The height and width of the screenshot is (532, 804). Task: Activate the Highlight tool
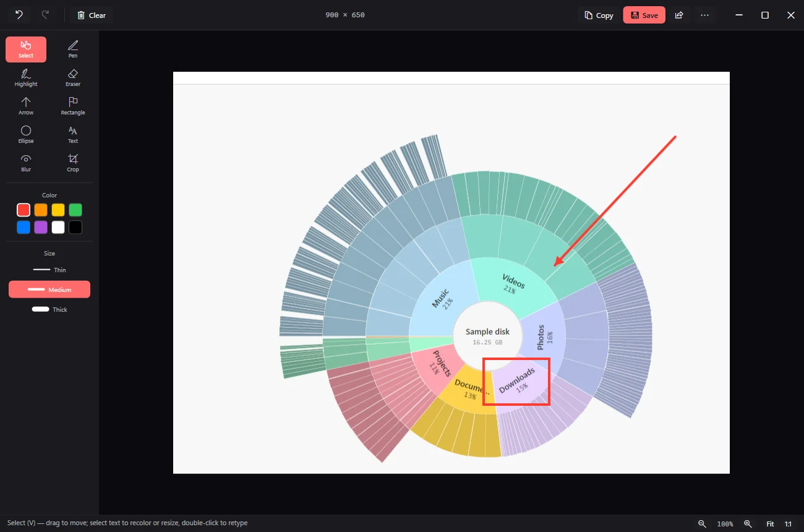[x=26, y=78]
